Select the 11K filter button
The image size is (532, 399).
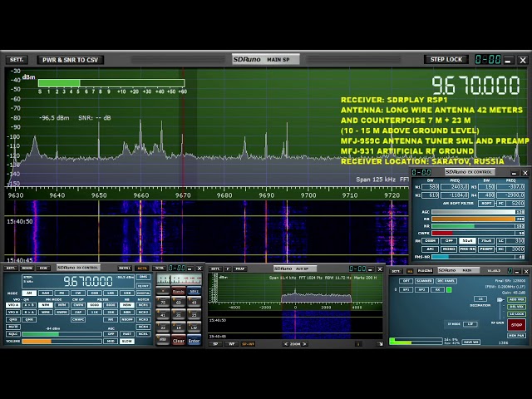95,313
